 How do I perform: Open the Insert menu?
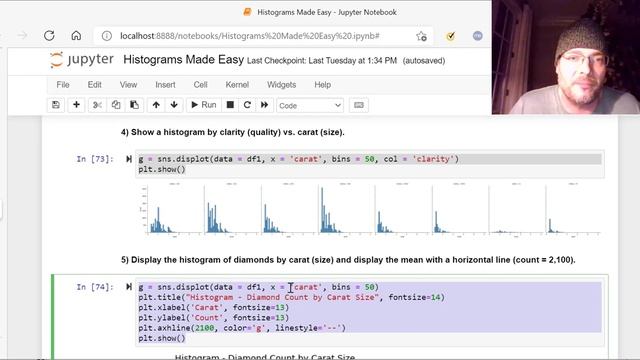pyautogui.click(x=165, y=85)
